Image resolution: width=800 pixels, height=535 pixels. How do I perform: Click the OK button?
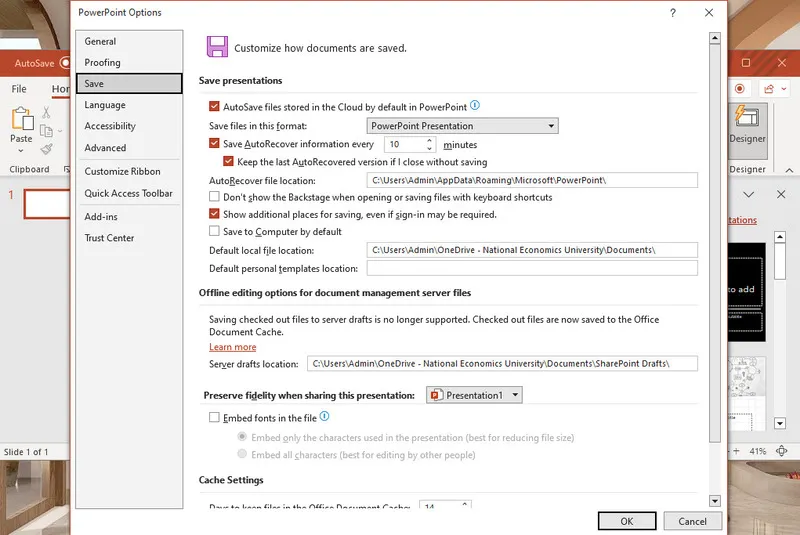coord(626,521)
